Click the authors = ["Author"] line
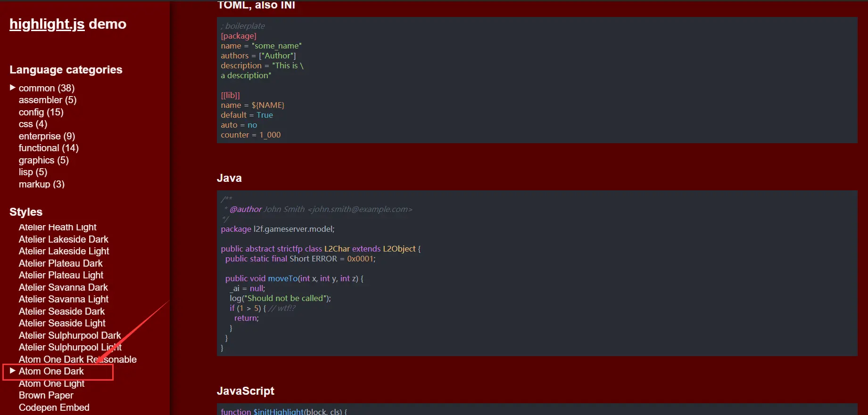The height and width of the screenshot is (415, 868). [258, 56]
